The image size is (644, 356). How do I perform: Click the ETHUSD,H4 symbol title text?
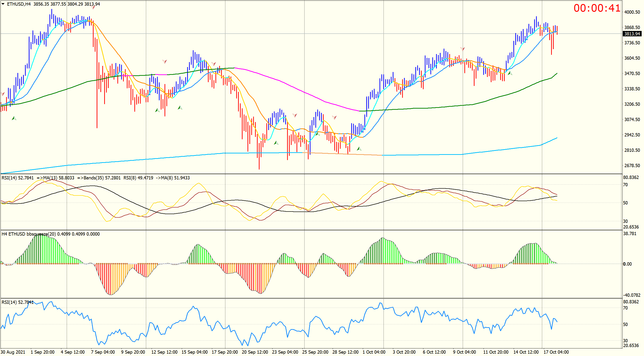point(19,4)
